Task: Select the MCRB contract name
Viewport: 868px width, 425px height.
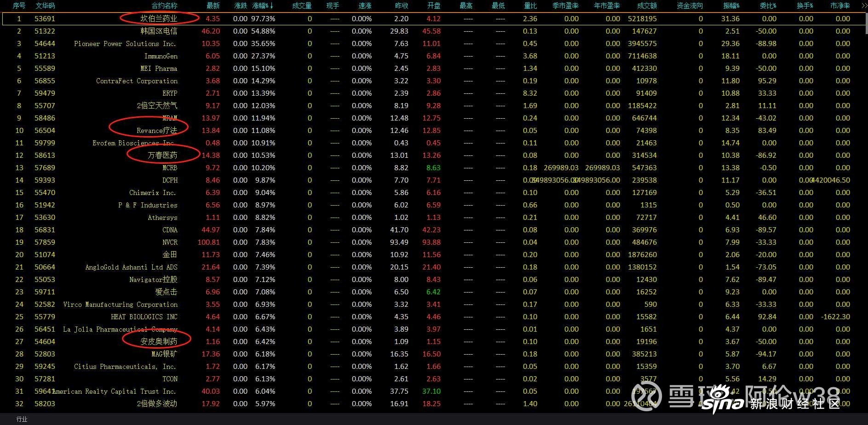Action: click(x=170, y=168)
